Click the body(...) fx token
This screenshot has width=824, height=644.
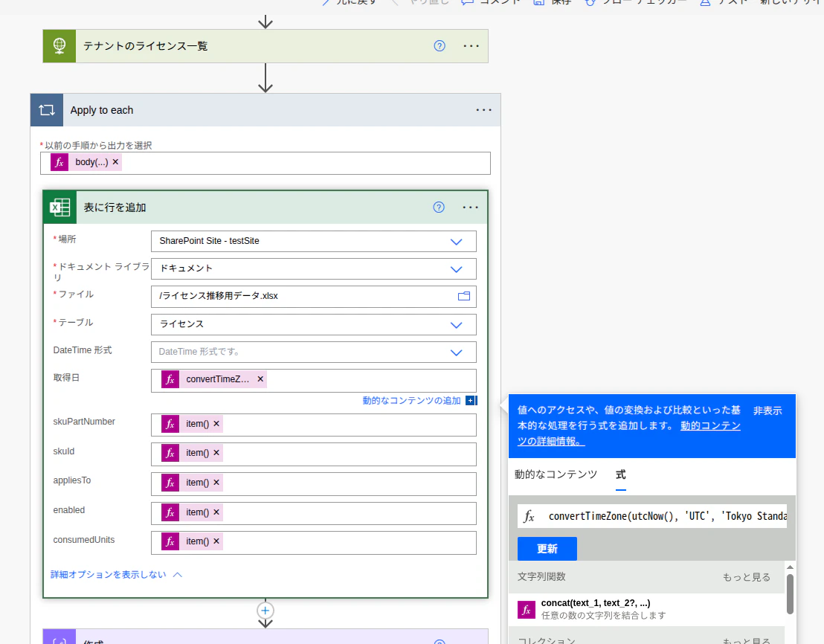pos(86,162)
